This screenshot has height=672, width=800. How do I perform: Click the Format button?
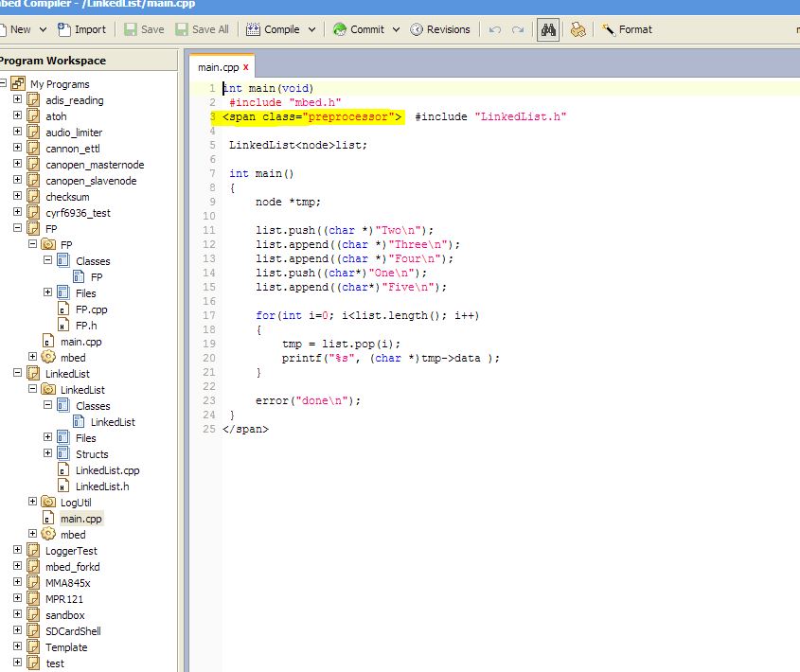tap(627, 29)
